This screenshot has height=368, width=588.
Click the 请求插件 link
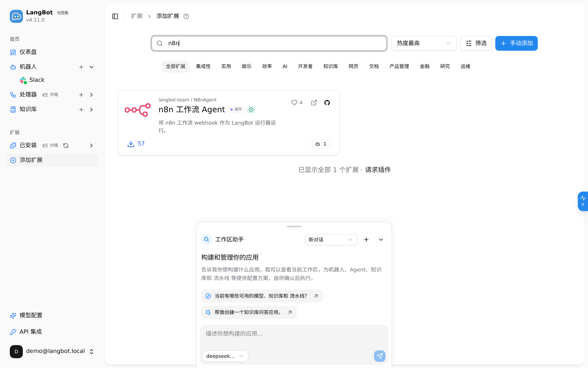tap(378, 170)
